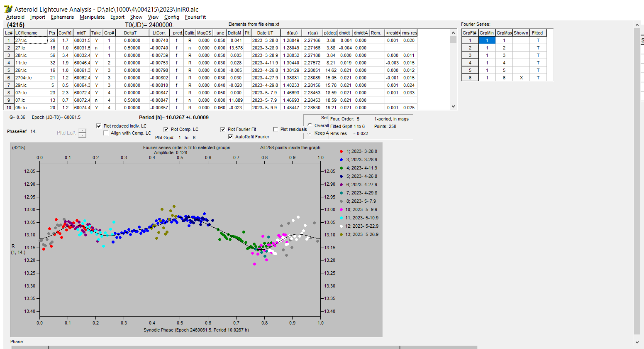Click the Cov[h] column header
Viewport: 644px width, 349px height.
65,33
